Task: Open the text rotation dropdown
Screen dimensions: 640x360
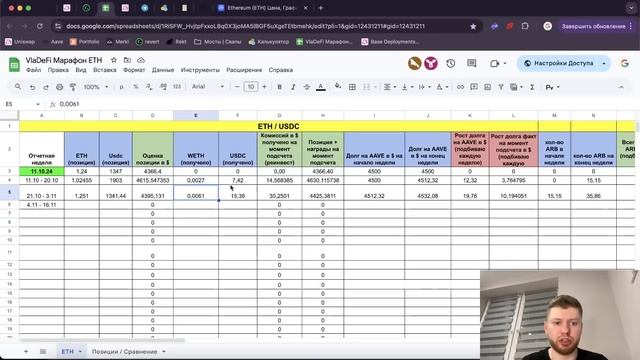Action: coord(442,87)
